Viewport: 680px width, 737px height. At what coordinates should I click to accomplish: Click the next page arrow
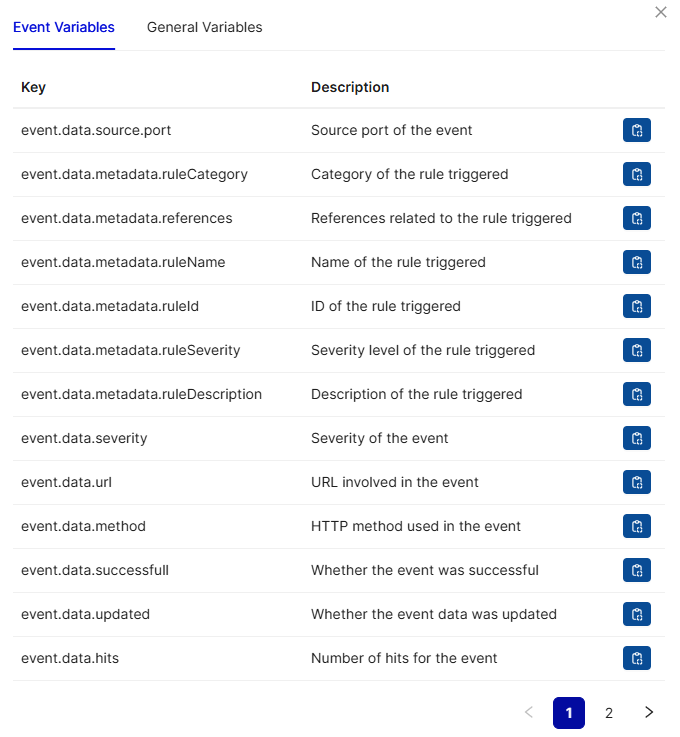[x=649, y=713]
